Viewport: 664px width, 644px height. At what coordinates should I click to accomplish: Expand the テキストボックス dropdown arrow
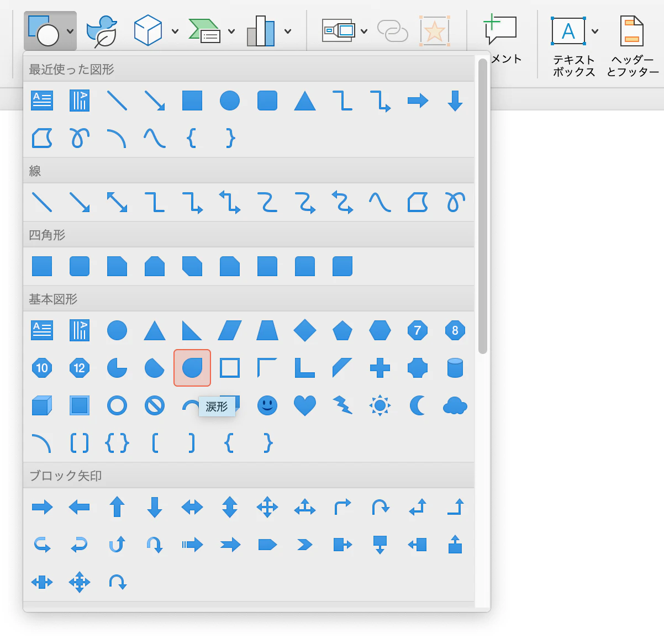[595, 31]
